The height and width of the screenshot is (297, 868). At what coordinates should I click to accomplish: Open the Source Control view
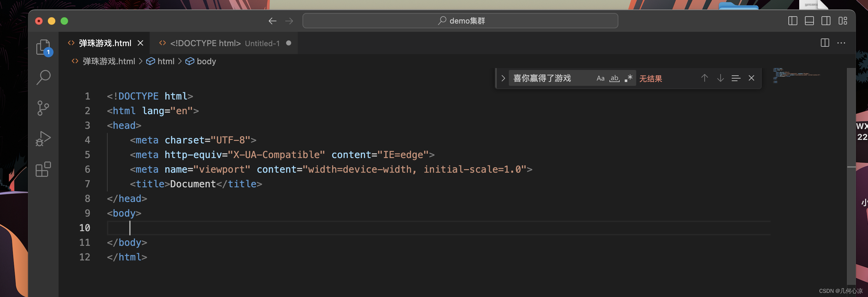43,108
